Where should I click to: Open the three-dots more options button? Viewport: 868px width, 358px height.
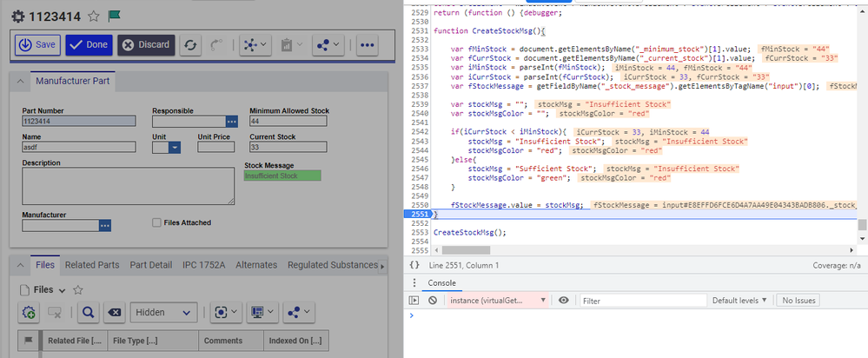(x=367, y=44)
